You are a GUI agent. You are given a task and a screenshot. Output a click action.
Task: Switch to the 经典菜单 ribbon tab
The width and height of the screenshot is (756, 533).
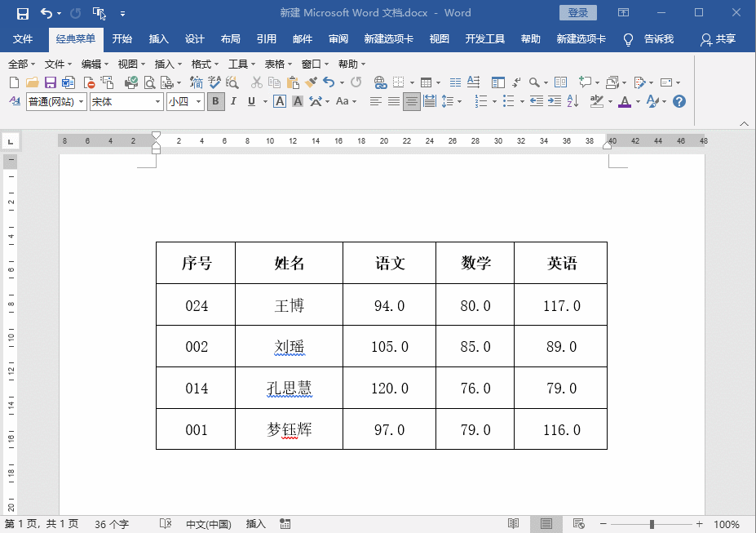[74, 38]
